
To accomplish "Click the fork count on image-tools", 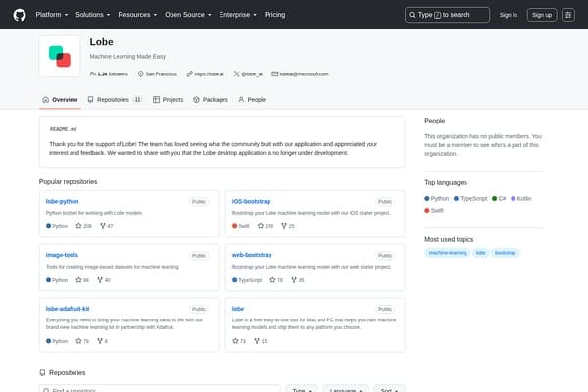I will click(x=104, y=280).
